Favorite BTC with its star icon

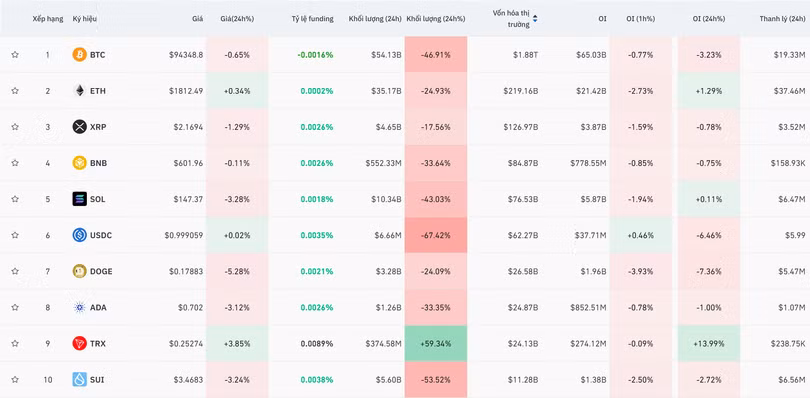(15, 54)
